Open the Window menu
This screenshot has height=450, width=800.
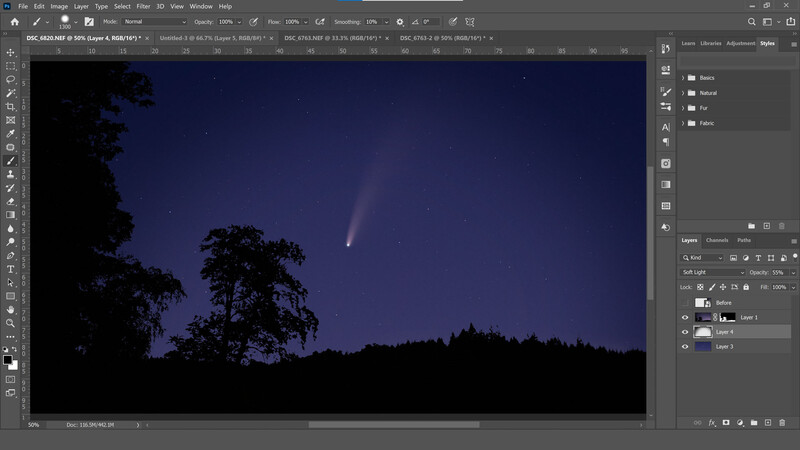click(201, 6)
